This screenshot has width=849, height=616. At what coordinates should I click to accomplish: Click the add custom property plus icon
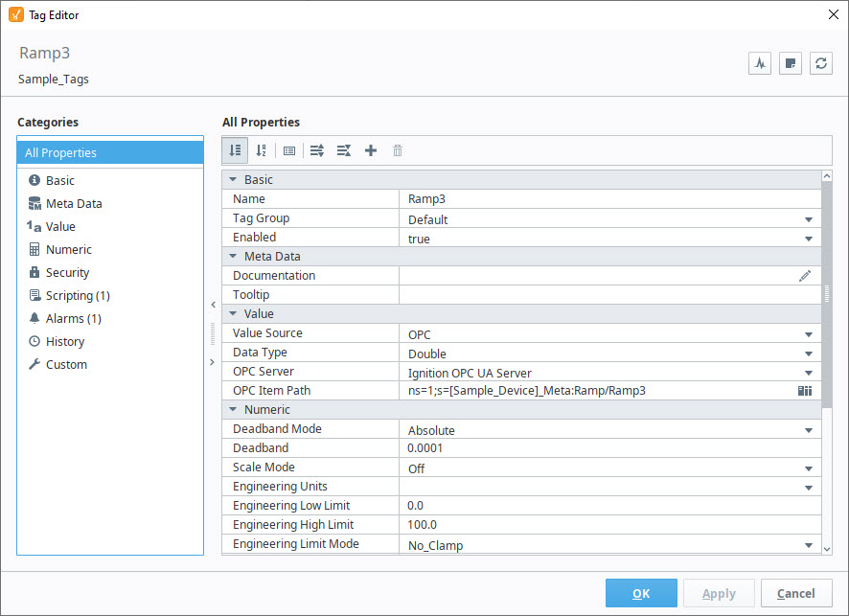pyautogui.click(x=370, y=150)
